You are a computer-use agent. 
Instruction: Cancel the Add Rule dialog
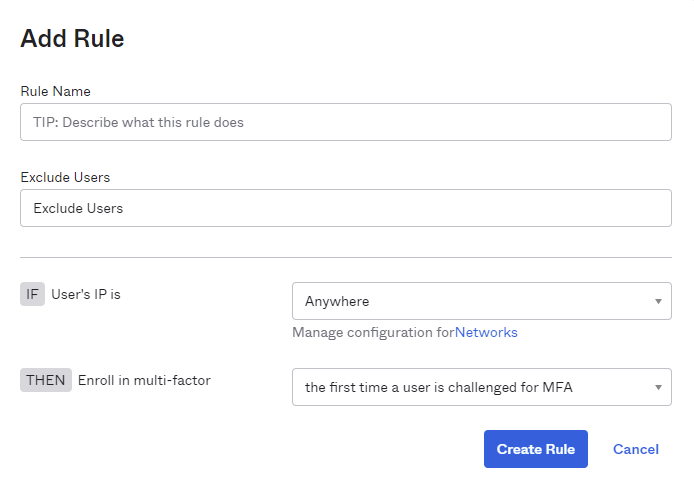point(635,449)
